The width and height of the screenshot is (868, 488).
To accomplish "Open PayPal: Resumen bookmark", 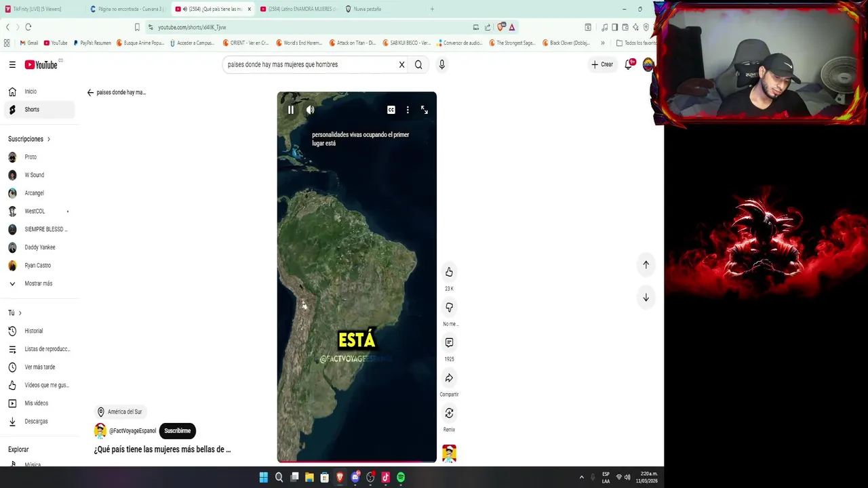I will pyautogui.click(x=92, y=43).
